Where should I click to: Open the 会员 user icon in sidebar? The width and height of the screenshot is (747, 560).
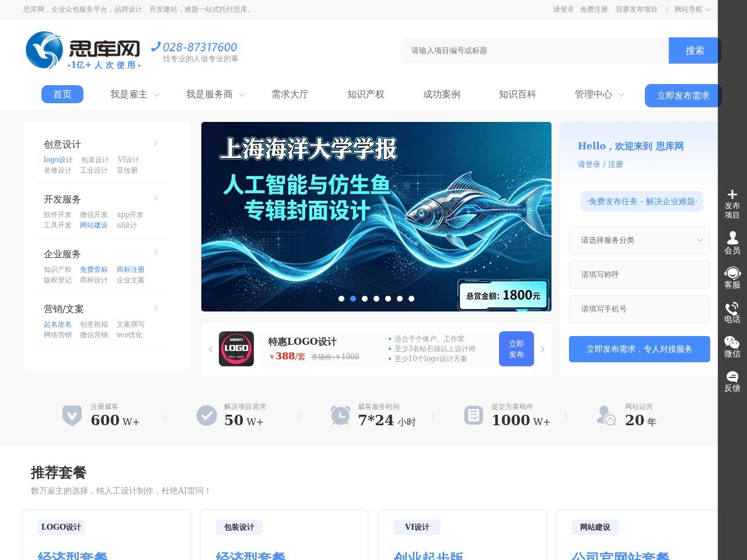(x=732, y=237)
